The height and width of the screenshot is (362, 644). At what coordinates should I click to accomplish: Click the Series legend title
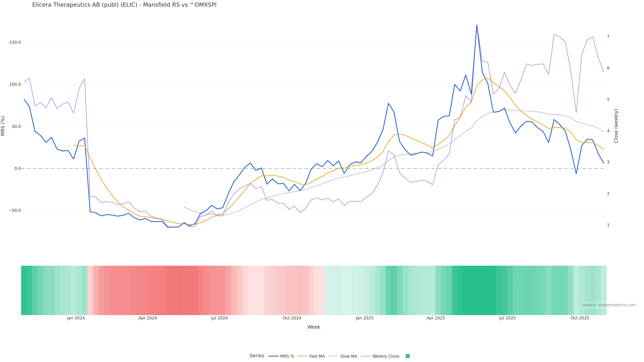(x=257, y=356)
